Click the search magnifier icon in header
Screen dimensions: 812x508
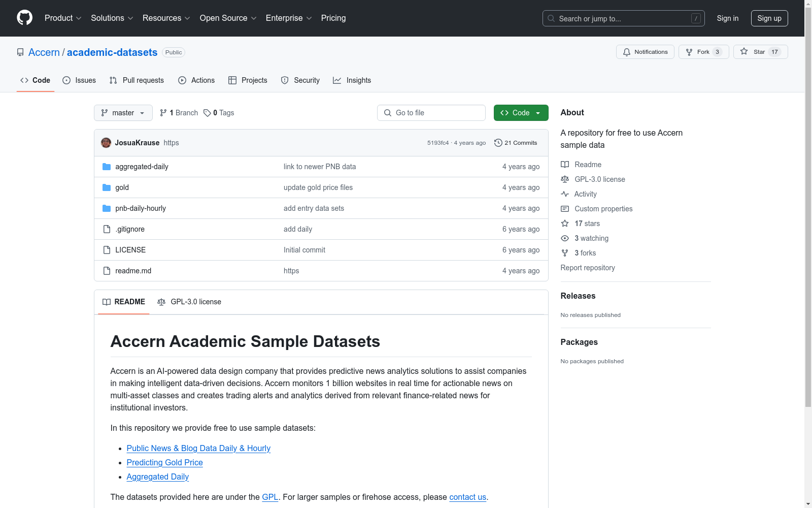551,18
